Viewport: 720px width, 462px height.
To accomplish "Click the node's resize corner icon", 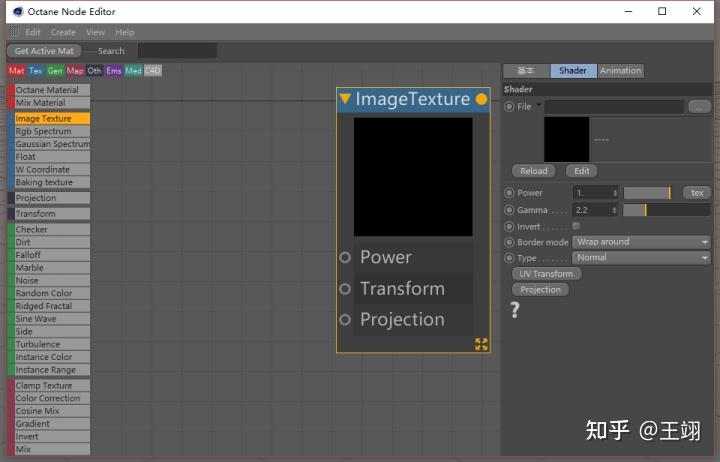I will click(x=481, y=344).
